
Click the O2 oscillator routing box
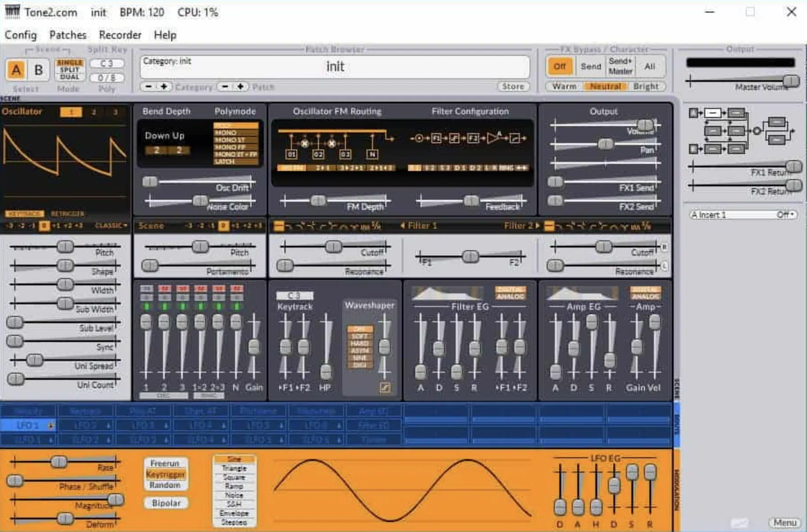click(318, 154)
